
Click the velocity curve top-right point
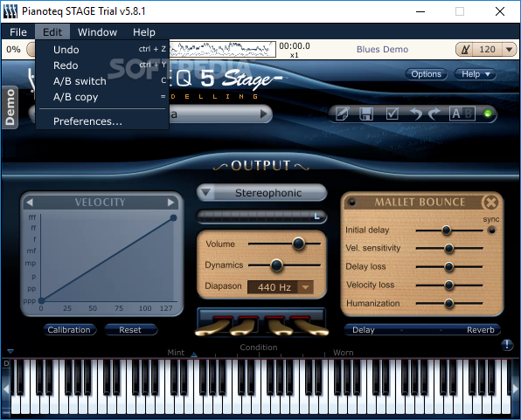(x=173, y=217)
